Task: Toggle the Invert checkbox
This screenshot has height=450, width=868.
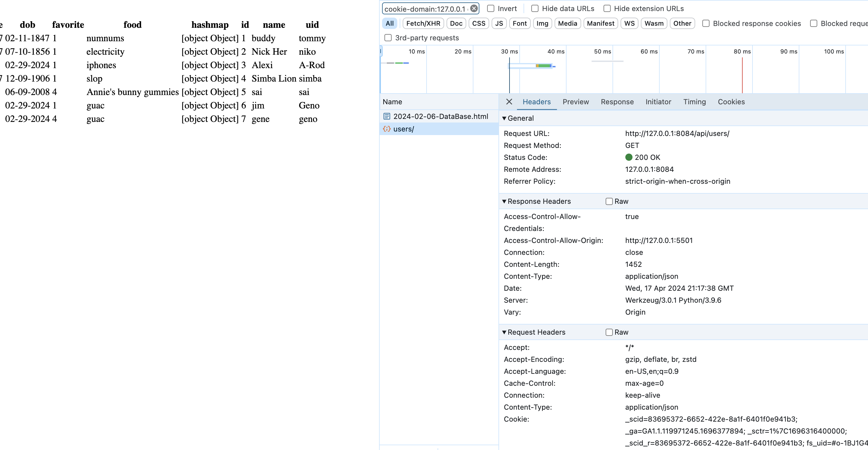Action: tap(491, 8)
